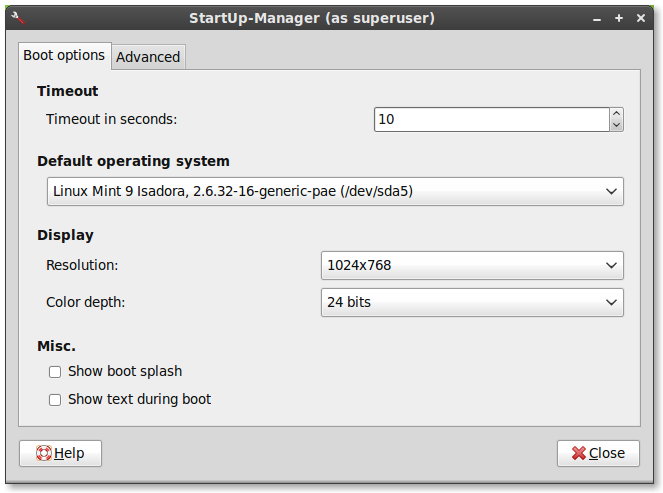The image size is (663, 493).
Task: Open the Color depth dropdown showing 24 bits
Action: coord(472,302)
